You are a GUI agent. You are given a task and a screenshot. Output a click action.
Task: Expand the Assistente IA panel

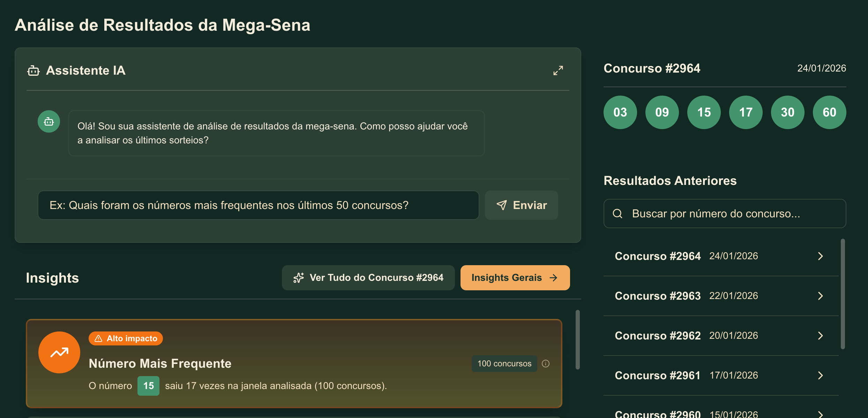pyautogui.click(x=558, y=70)
